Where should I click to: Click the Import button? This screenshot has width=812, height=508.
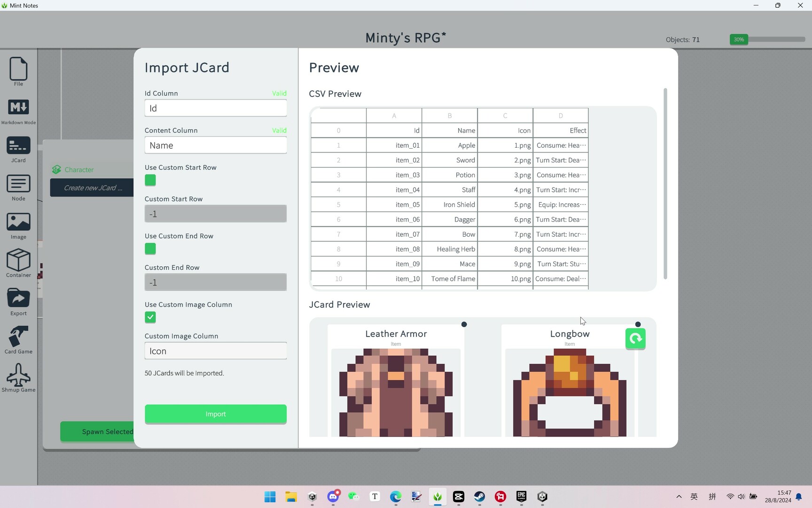click(x=216, y=414)
